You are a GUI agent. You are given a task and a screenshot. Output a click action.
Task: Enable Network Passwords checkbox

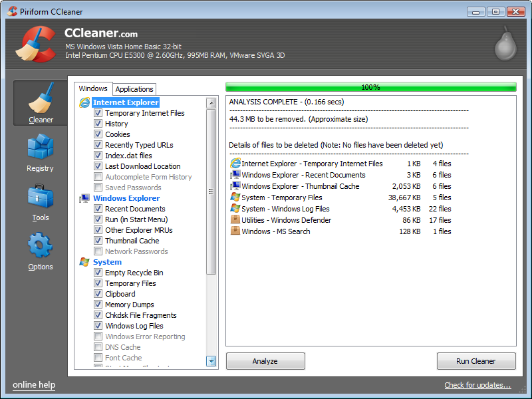[x=98, y=251]
